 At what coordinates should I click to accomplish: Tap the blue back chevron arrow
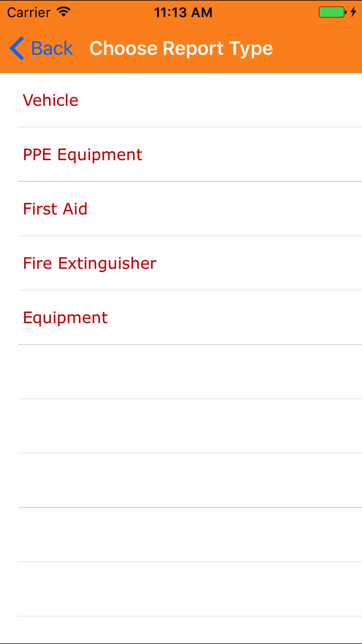coord(17,48)
